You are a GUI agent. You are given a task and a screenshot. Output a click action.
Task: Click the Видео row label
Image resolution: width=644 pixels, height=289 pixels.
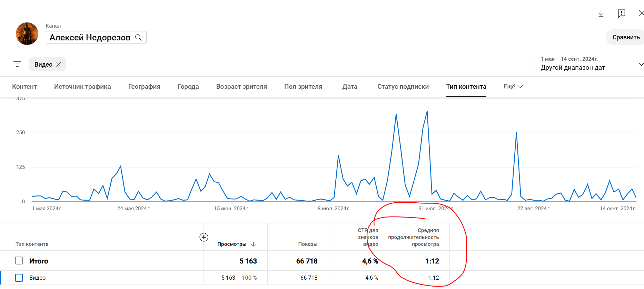tap(37, 278)
